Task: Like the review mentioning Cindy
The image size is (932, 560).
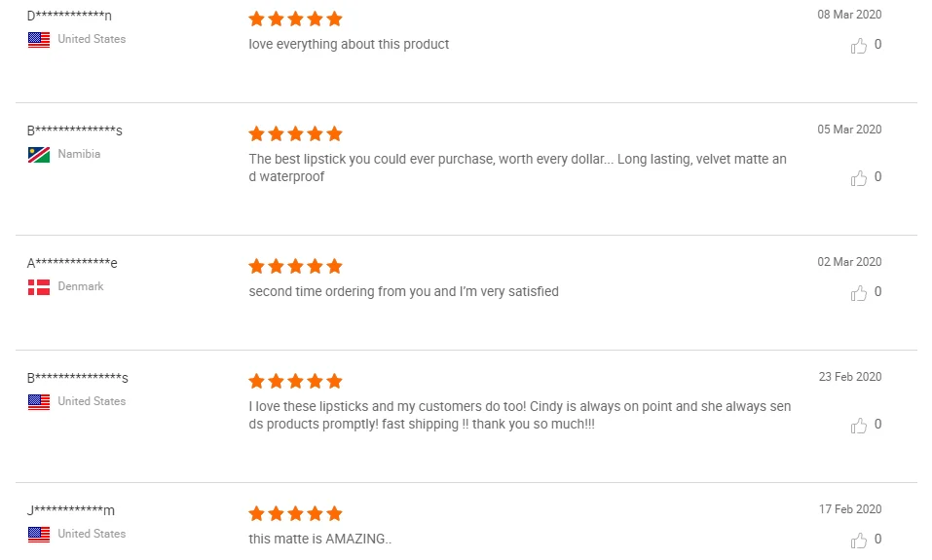Action: pos(859,425)
